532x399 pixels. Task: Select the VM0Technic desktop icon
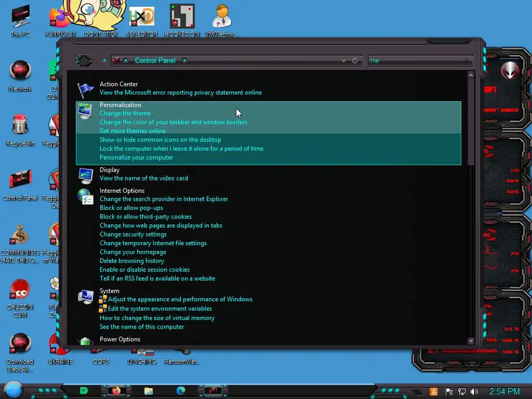pos(222,21)
